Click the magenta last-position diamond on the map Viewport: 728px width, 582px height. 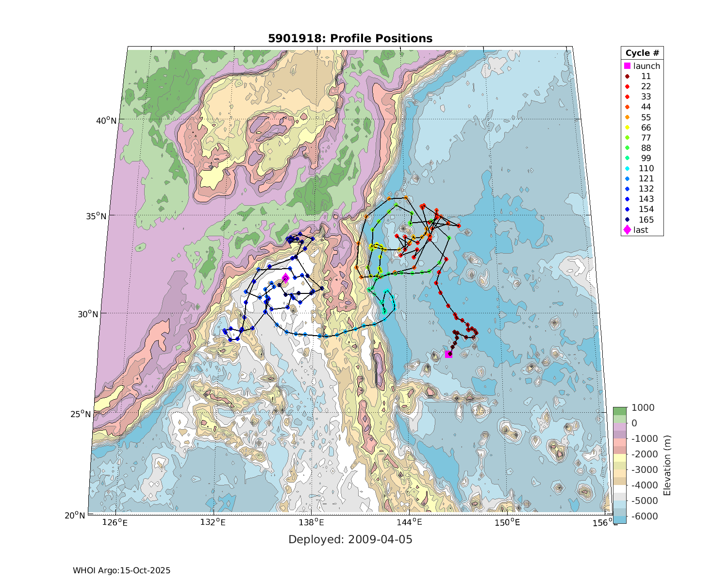pyautogui.click(x=285, y=278)
